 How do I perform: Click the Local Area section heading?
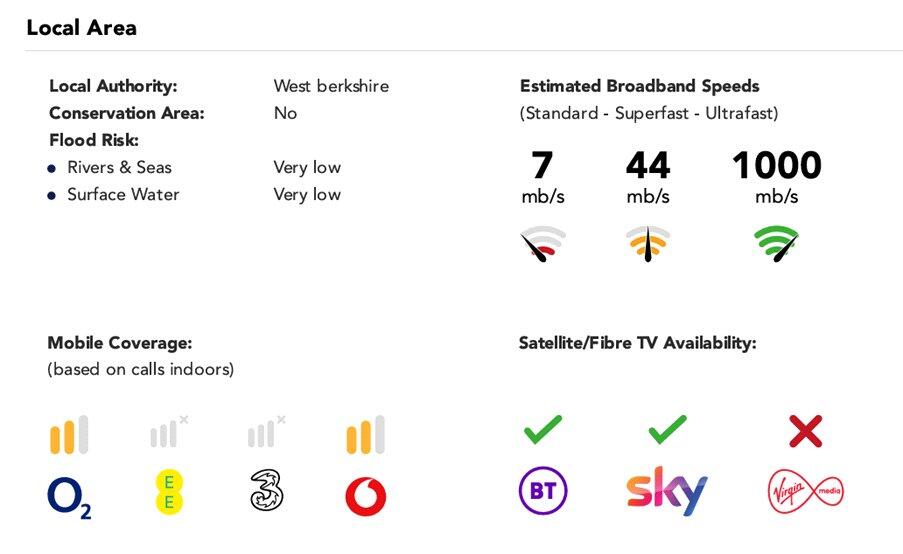coord(81,27)
